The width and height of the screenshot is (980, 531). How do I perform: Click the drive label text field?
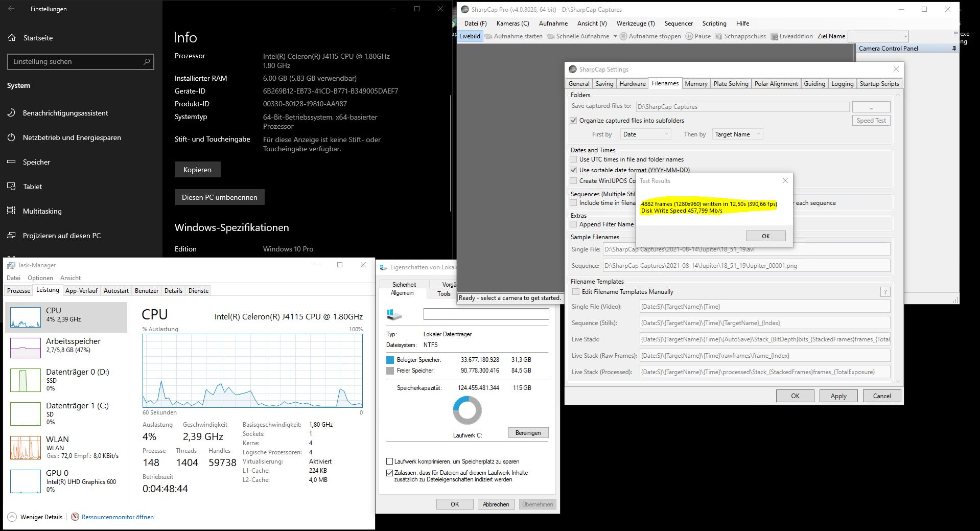[x=486, y=314]
